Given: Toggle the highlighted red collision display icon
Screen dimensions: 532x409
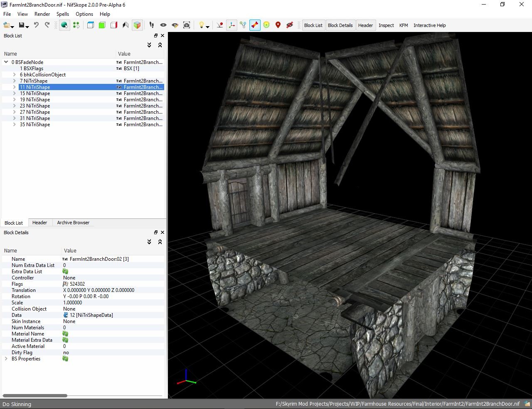Looking at the screenshot, I should point(255,25).
